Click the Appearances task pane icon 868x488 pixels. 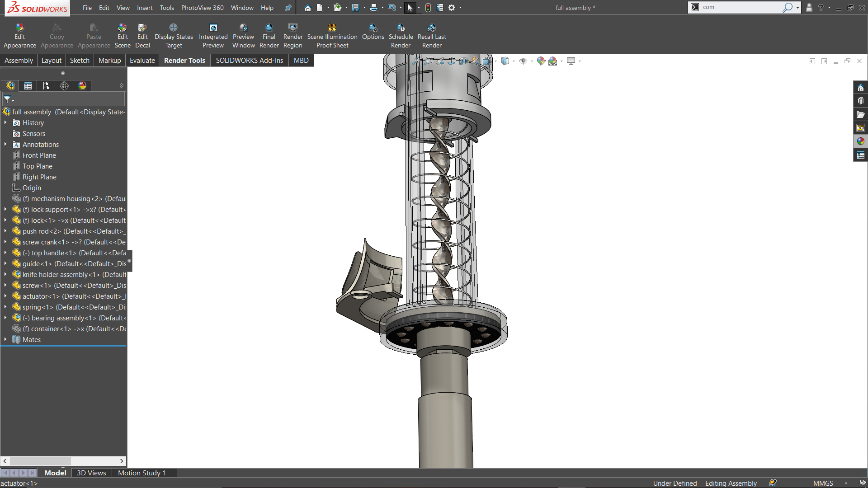pos(860,141)
